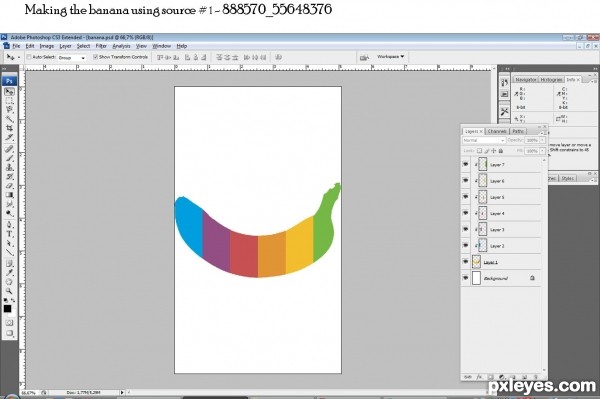Open the status bar info arrow menu

(122, 392)
